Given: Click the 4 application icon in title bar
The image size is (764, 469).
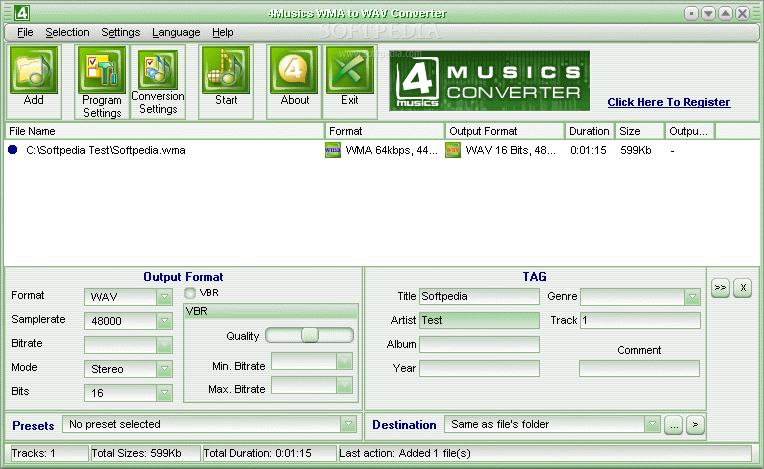Looking at the screenshot, I should click(22, 13).
